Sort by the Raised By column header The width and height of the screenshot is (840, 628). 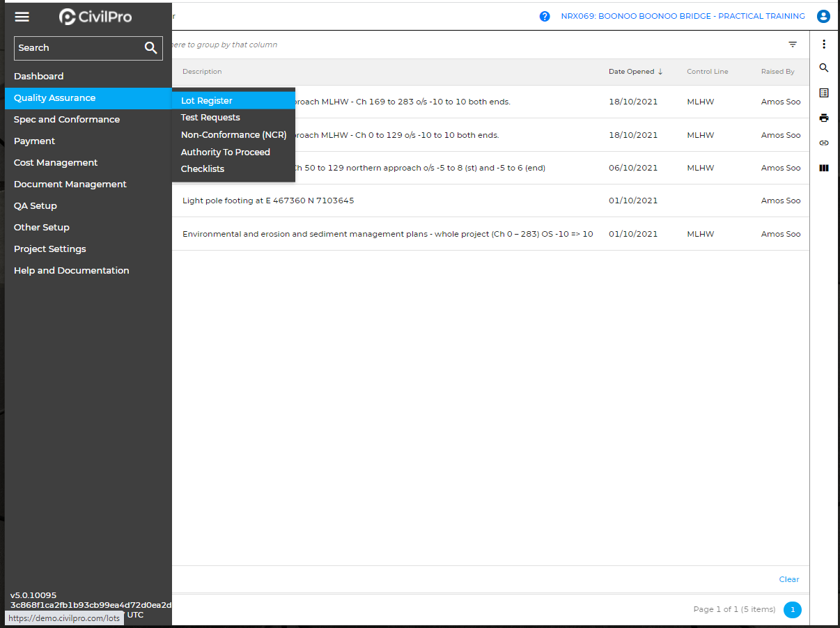point(778,72)
